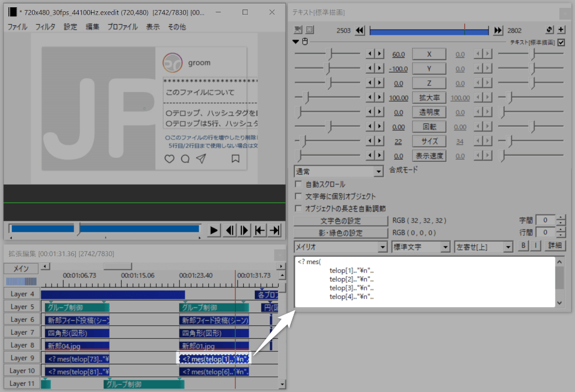Jump to the start frame icon
This screenshot has height=392, width=575.
tap(259, 230)
